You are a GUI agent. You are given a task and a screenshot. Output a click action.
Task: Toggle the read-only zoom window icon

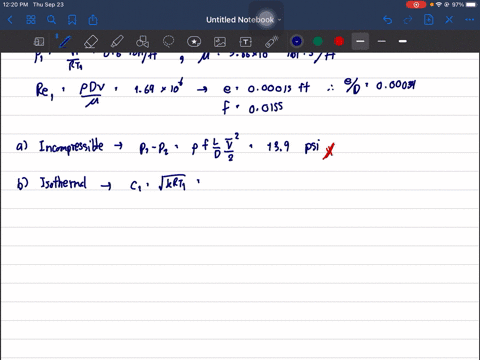click(39, 42)
